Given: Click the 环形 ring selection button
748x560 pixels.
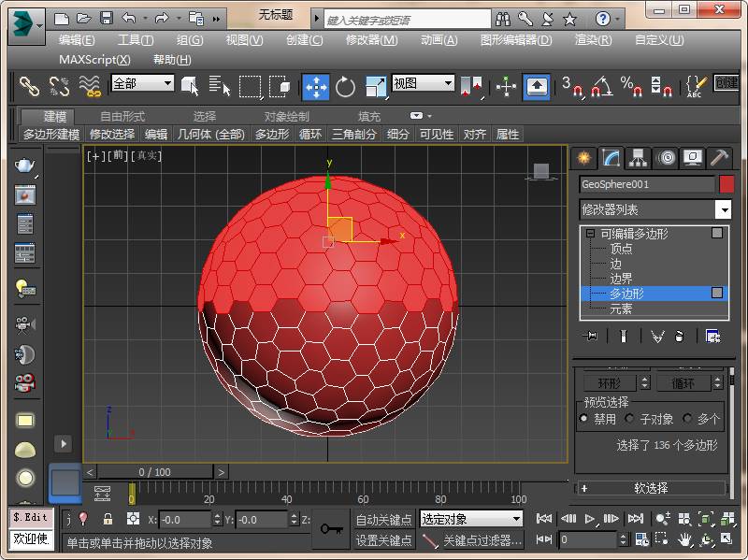Looking at the screenshot, I should (610, 383).
